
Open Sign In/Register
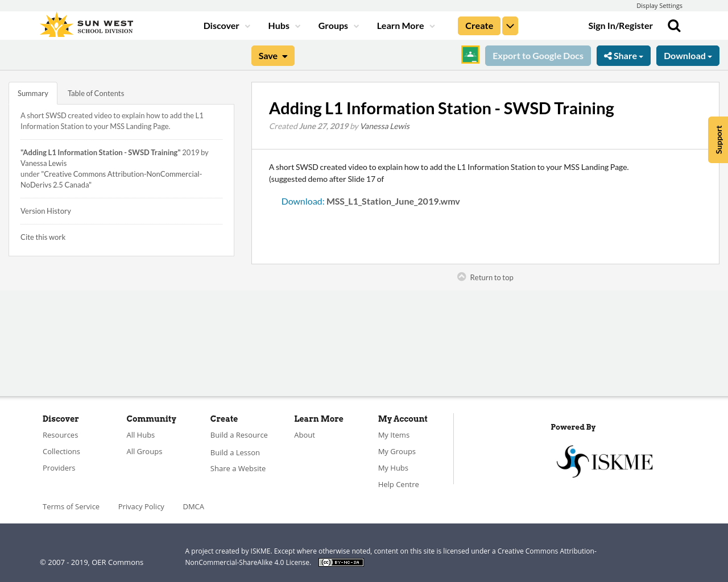click(621, 25)
